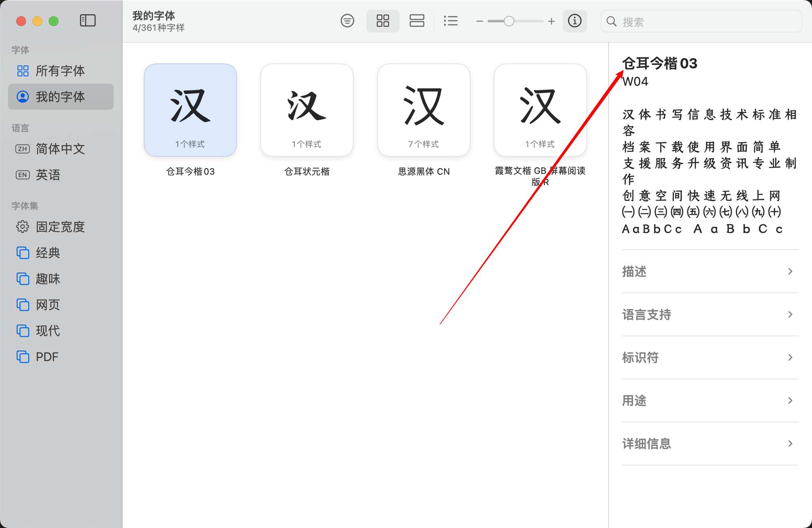Viewport: 812px width, 528px height.
Task: Click the collection icon beside 经典
Action: [23, 253]
